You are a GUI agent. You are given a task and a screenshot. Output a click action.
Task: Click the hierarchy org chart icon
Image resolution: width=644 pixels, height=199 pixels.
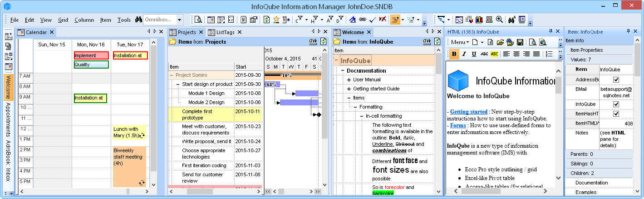click(489, 20)
